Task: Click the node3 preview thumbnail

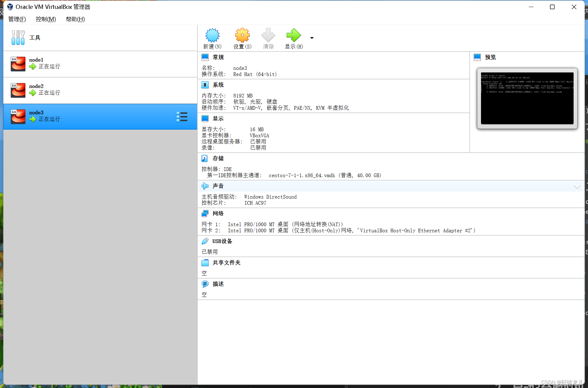Action: [527, 98]
